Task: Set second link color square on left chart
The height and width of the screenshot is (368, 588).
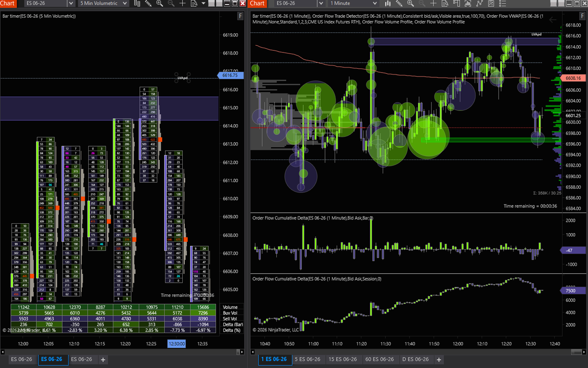Action: (x=219, y=3)
